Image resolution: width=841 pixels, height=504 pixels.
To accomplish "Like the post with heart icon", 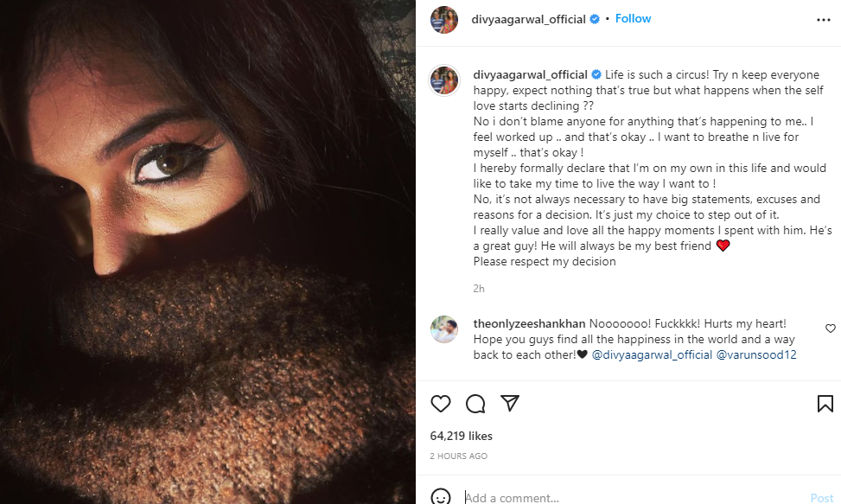I will coord(441,404).
